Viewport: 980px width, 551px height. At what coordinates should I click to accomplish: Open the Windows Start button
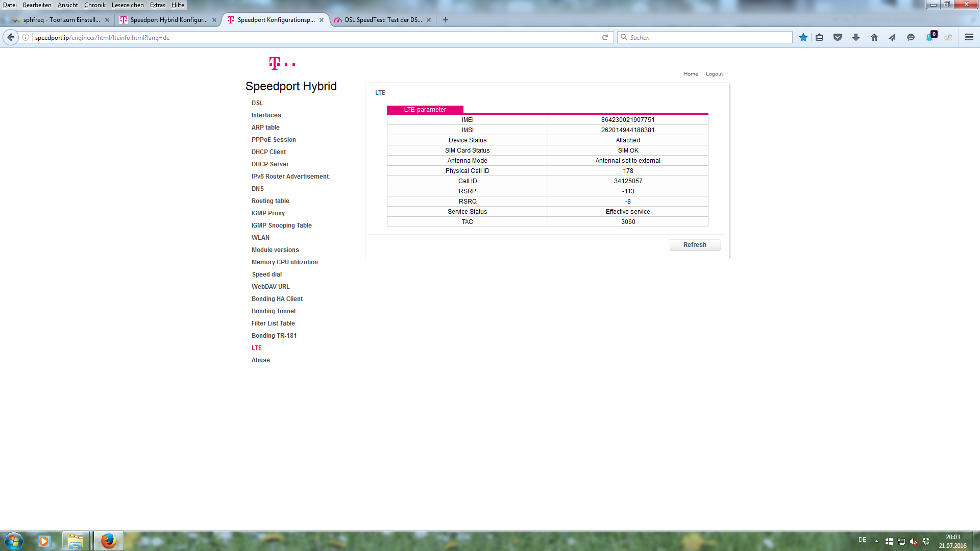[x=13, y=541]
